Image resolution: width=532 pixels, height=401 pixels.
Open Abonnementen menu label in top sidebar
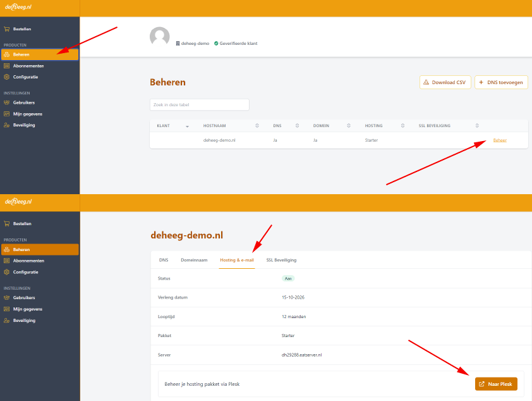(x=28, y=66)
